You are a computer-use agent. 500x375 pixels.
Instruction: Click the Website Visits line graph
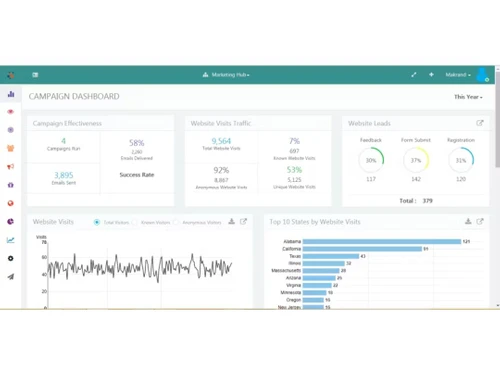(140, 267)
